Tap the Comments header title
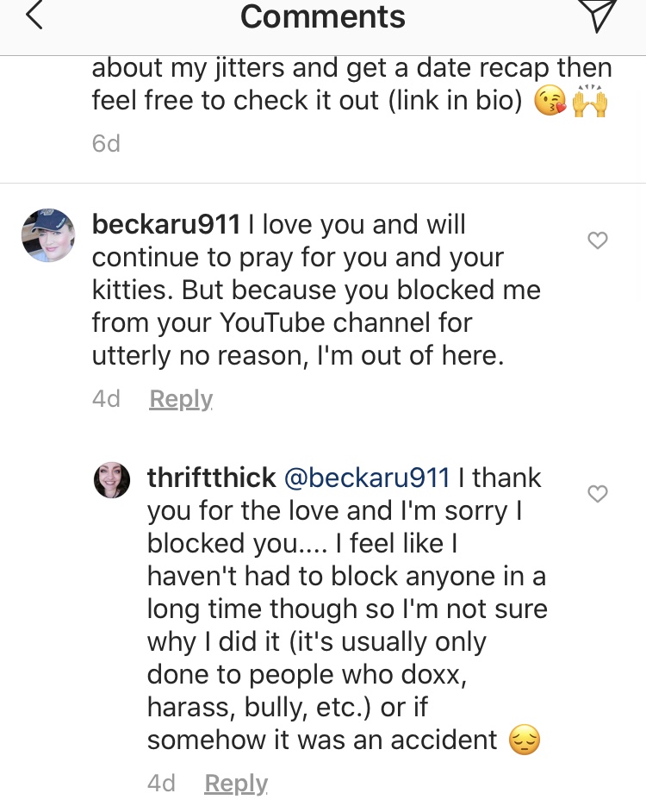The image size is (646, 812). pos(322,16)
